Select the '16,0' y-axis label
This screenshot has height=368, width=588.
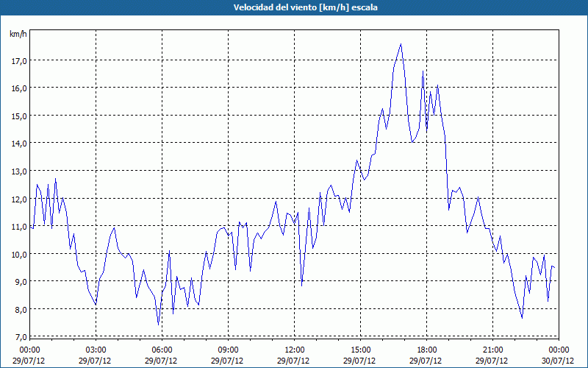(x=19, y=88)
